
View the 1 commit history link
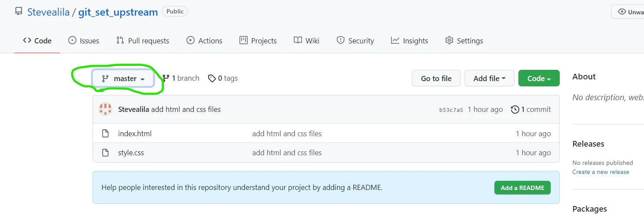pos(531,109)
